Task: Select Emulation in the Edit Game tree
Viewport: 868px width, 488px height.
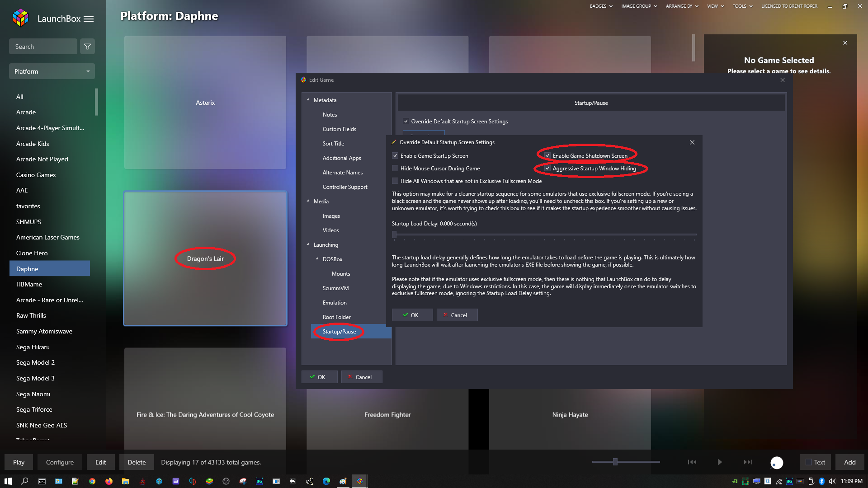Action: coord(335,303)
